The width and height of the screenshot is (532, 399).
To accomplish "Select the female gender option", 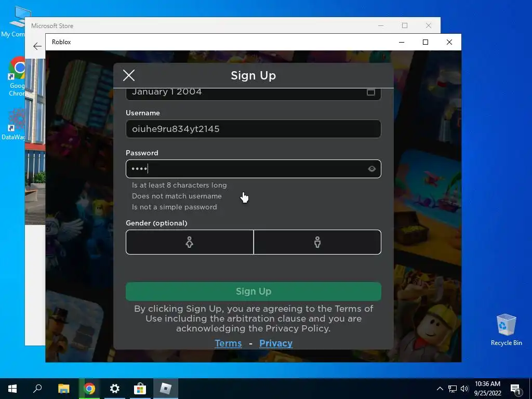I will coord(190,242).
